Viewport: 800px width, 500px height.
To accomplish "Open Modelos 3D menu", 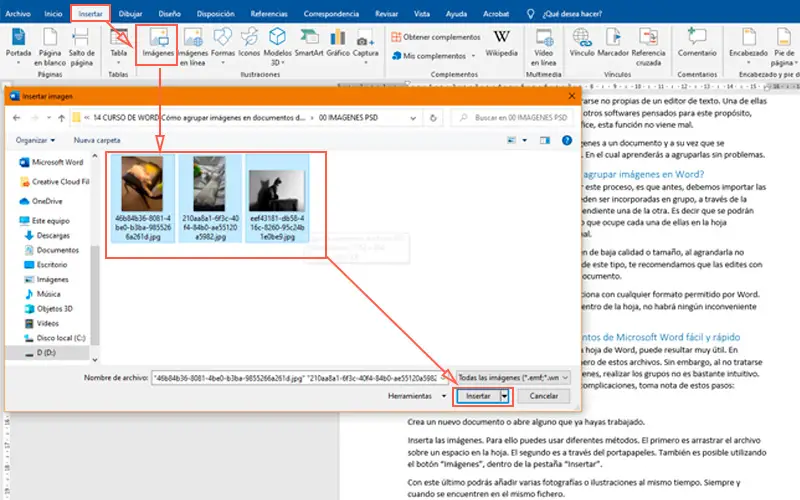I will click(278, 47).
